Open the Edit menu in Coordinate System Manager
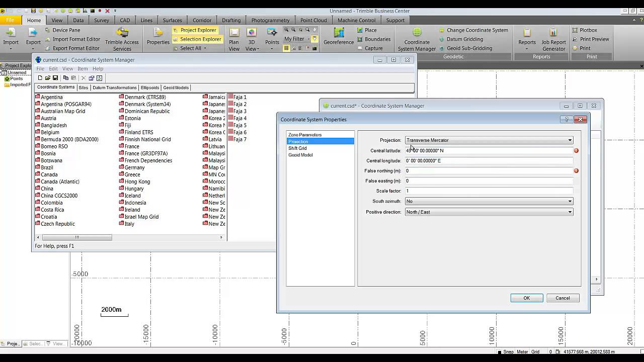Image resolution: width=644 pixels, height=362 pixels. click(x=53, y=69)
